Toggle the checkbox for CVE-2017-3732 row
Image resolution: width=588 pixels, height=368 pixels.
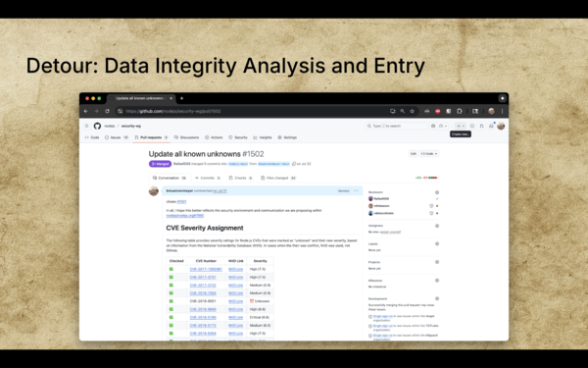pos(171,285)
